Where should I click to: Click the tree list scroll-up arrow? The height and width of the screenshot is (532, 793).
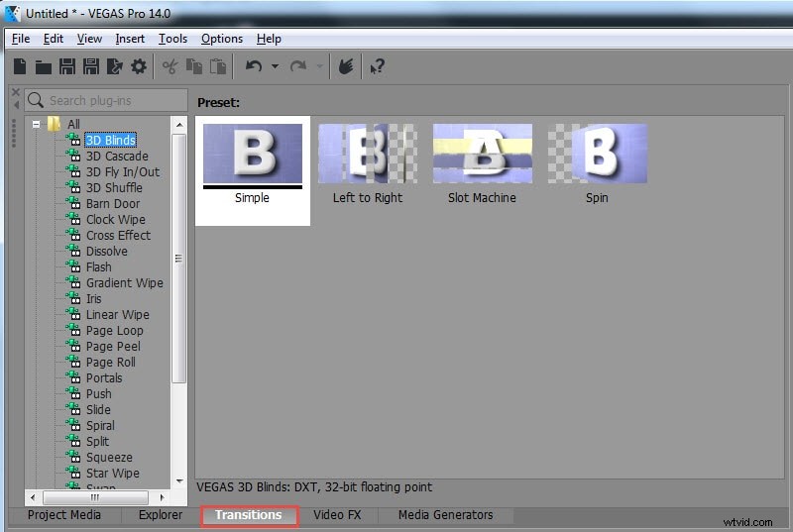pos(179,124)
